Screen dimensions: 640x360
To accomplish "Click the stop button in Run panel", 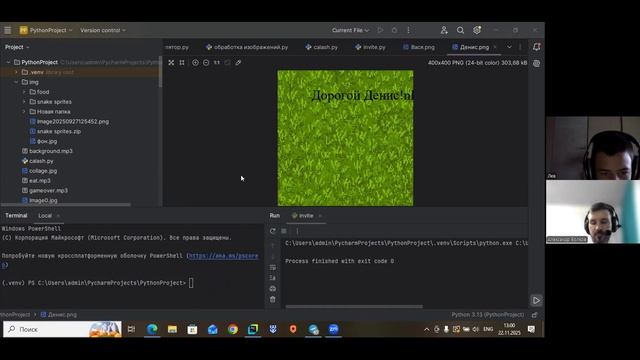I will click(284, 231).
